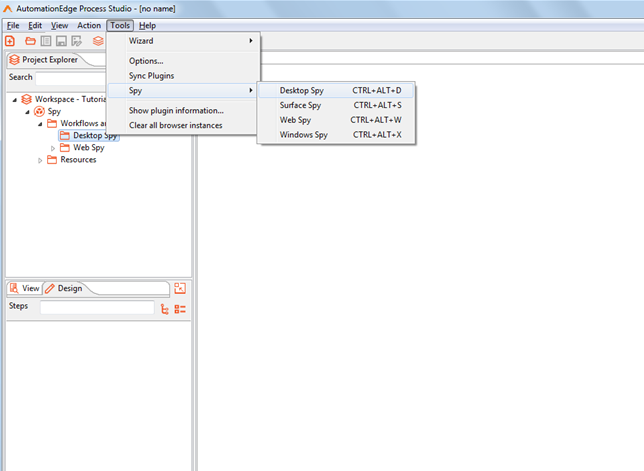
Task: Select the Resources tree item label
Action: tap(78, 160)
